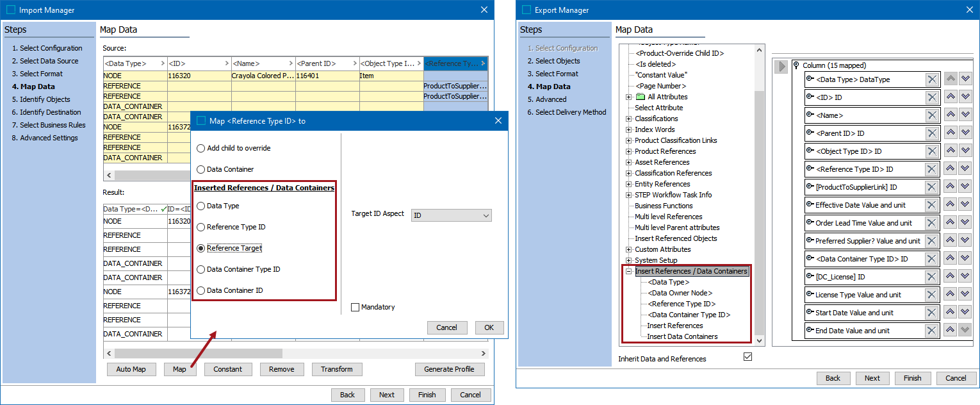Collapse Insert References / Data Containers node

click(x=629, y=271)
